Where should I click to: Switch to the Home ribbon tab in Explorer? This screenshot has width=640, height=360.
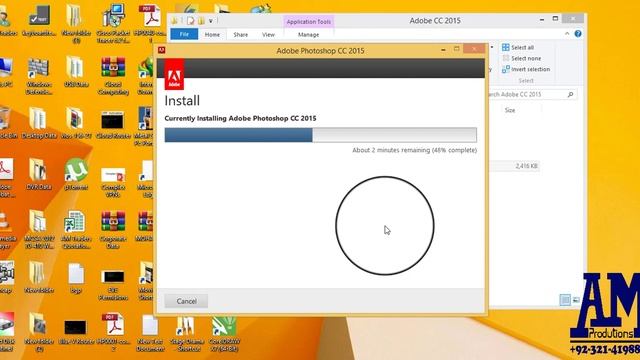(x=212, y=35)
